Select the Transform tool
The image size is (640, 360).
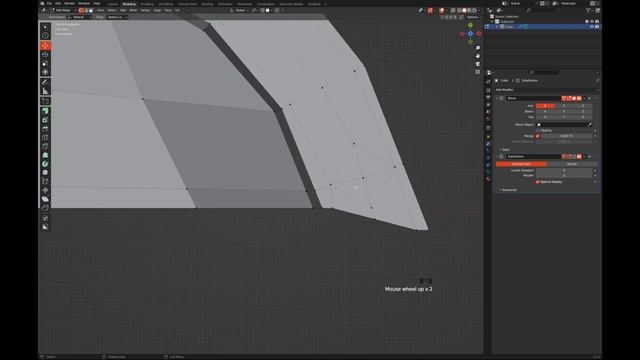click(x=45, y=72)
